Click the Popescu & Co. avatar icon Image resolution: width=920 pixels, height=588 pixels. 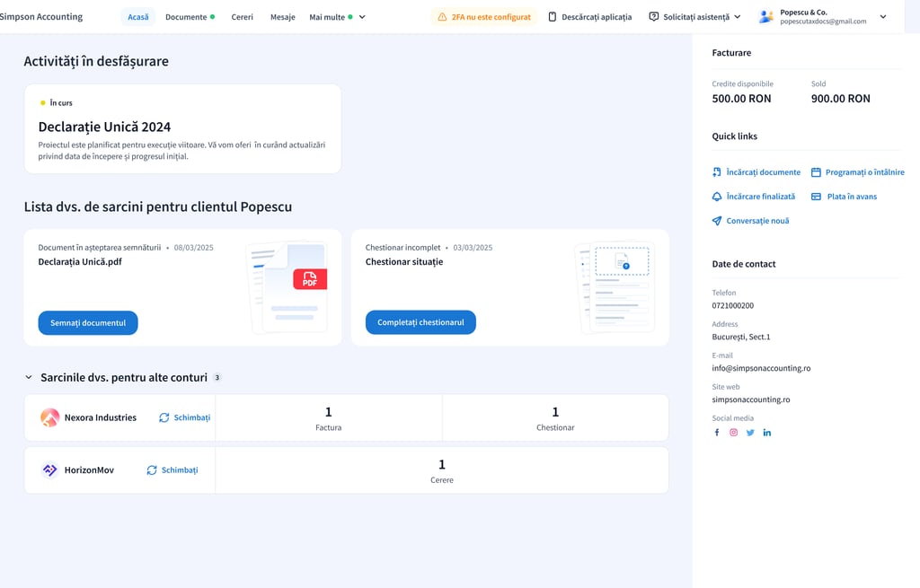point(765,17)
